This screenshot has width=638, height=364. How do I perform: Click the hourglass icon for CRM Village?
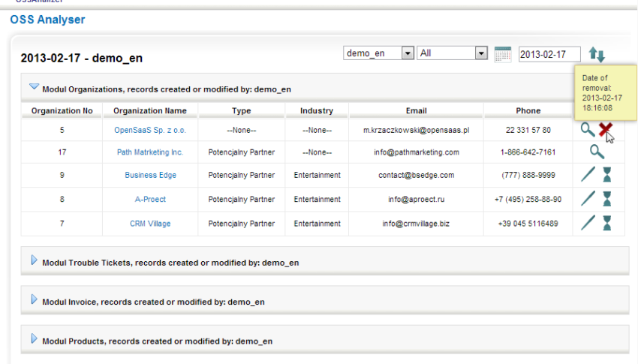[607, 224]
